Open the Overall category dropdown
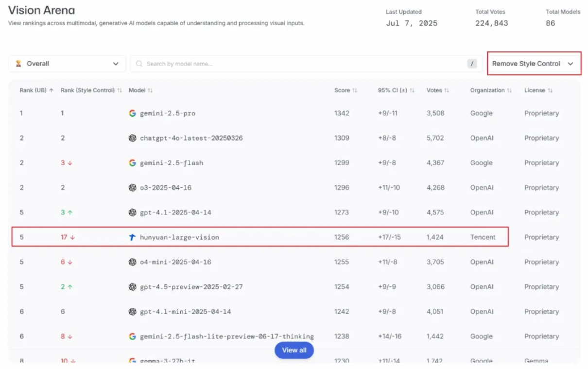This screenshot has width=588, height=369. (67, 64)
